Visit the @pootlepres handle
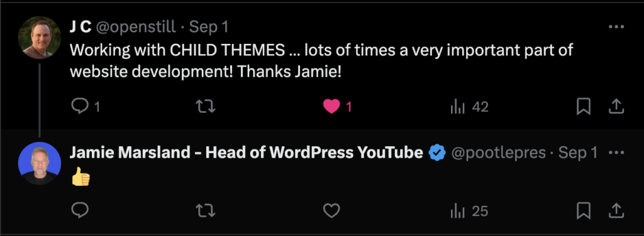Screen dimensions: 644x236 (x=499, y=153)
